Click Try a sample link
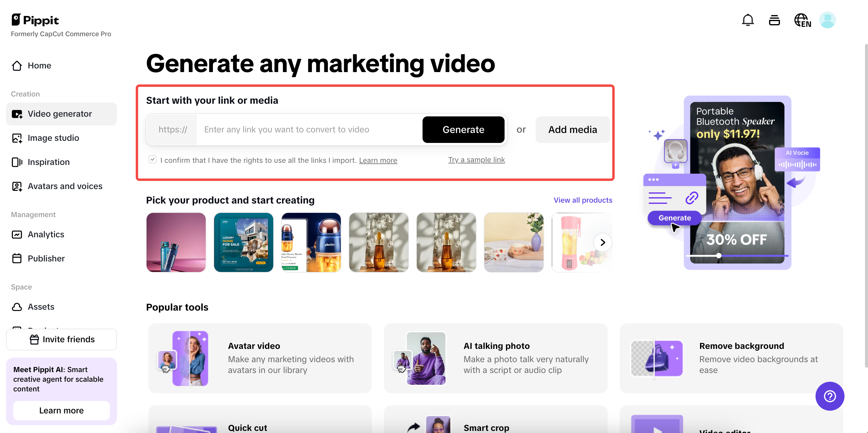The height and width of the screenshot is (433, 868). point(477,160)
